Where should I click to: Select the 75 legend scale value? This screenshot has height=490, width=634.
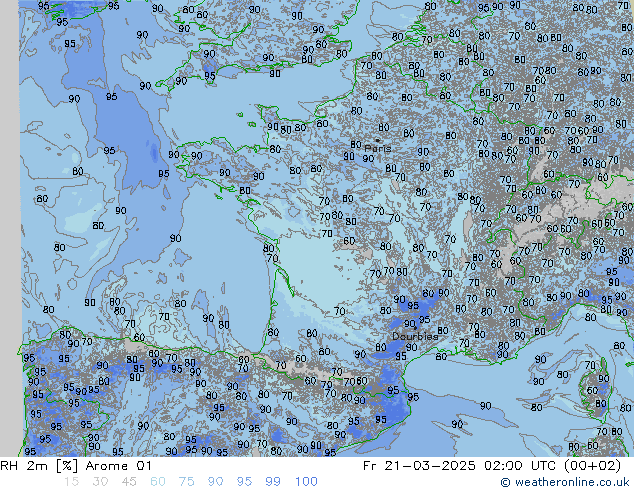point(186,482)
